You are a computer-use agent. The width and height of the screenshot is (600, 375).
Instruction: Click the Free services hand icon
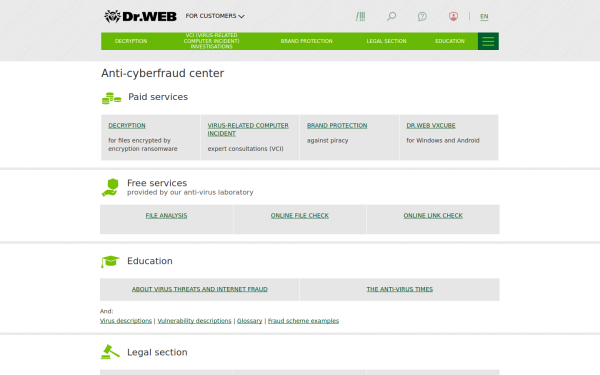tap(110, 188)
